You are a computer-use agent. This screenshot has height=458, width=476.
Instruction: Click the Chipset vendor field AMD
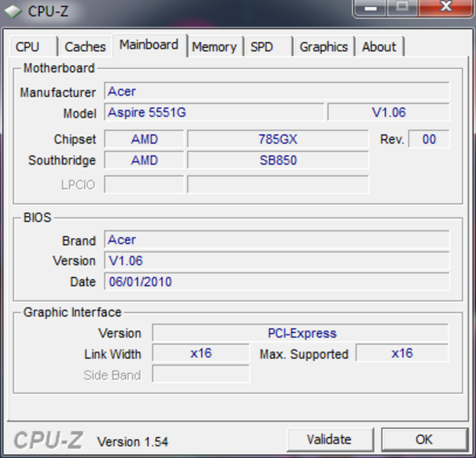click(x=144, y=139)
